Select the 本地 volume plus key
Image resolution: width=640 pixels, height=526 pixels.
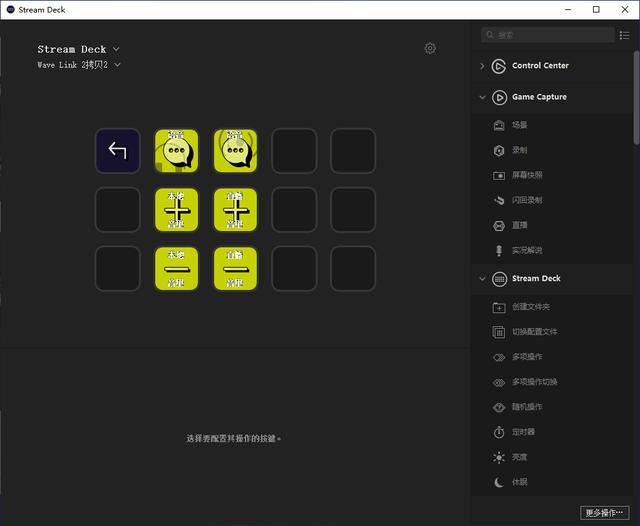coord(176,210)
